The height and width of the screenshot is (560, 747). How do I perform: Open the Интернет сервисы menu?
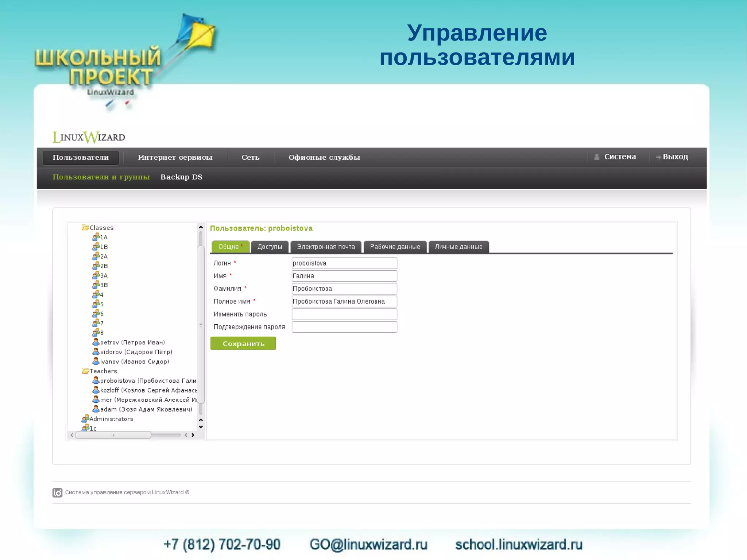pyautogui.click(x=175, y=158)
